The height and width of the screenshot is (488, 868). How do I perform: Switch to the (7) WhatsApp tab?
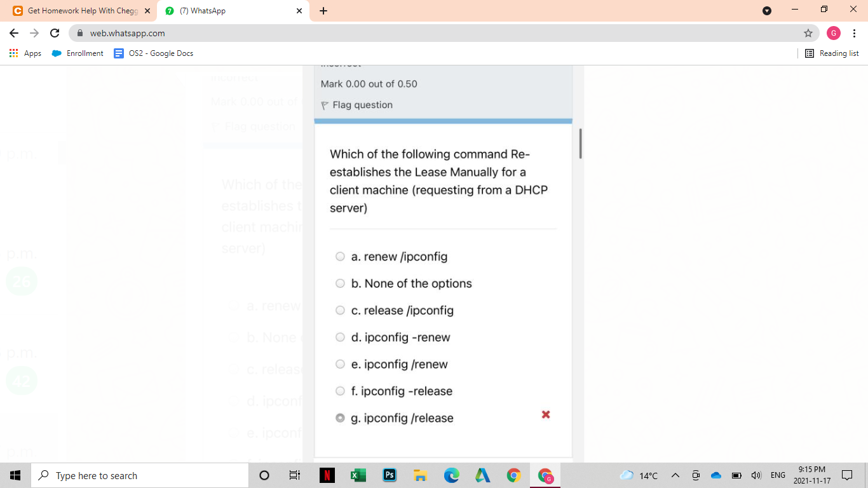233,11
